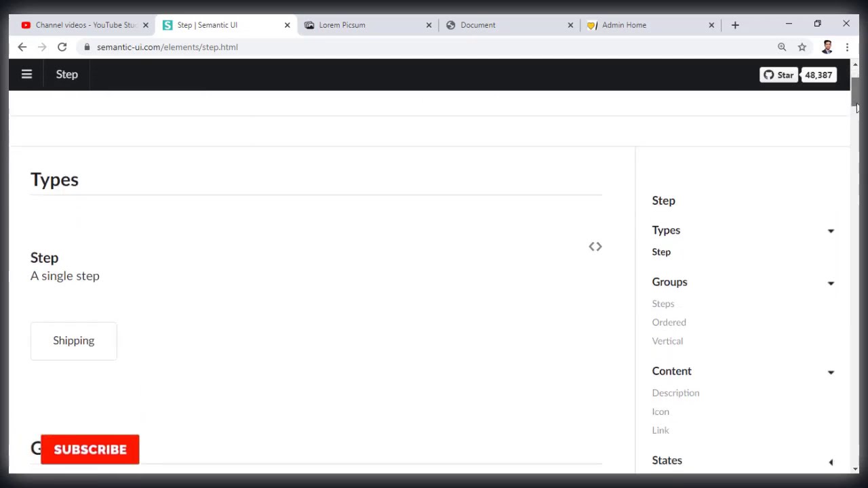Close the Step Semantic UI tab
The width and height of the screenshot is (868, 488).
coord(287,25)
